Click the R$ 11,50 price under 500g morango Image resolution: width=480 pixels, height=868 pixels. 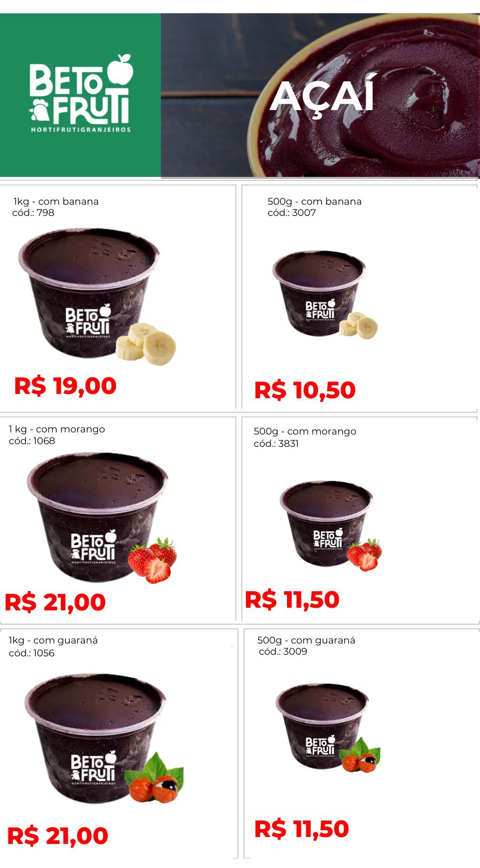[x=292, y=599]
